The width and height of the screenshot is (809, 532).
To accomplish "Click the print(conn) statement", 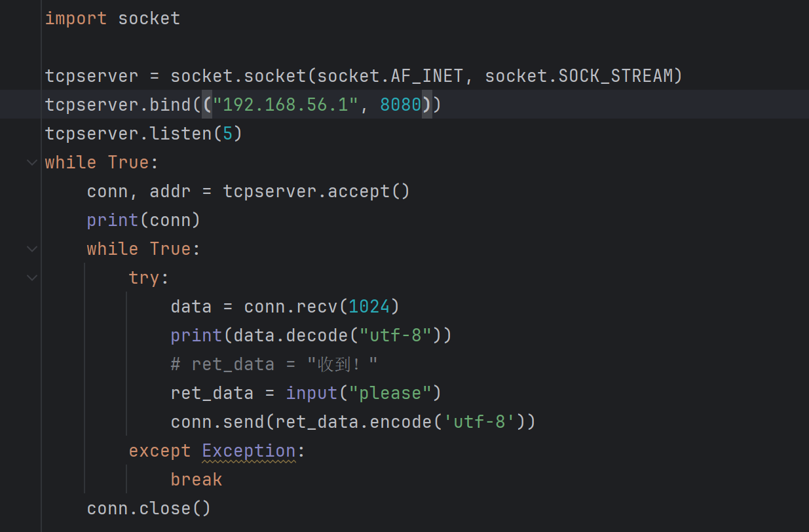I will click(x=143, y=220).
